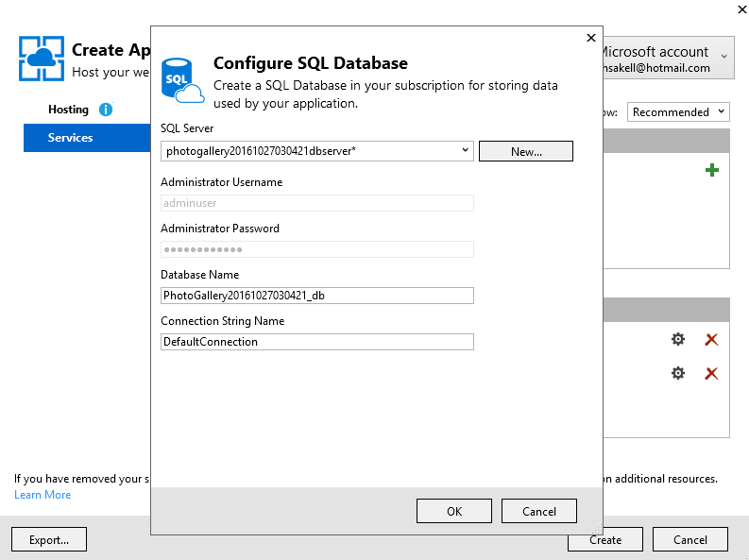Cancel the Configure SQL Database dialog

pyautogui.click(x=539, y=511)
